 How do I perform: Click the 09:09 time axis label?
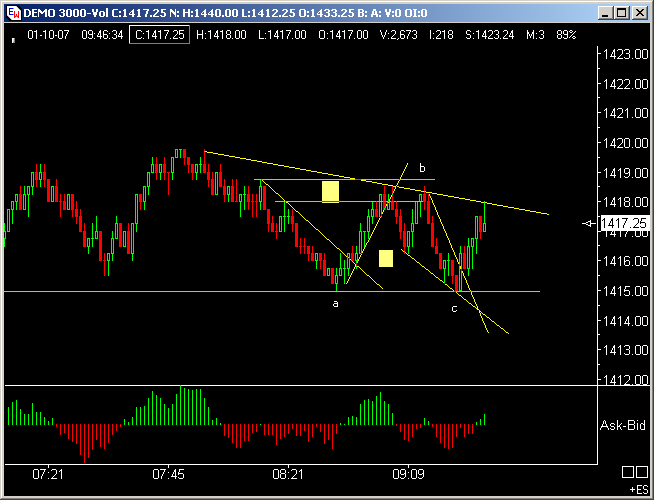click(x=408, y=474)
